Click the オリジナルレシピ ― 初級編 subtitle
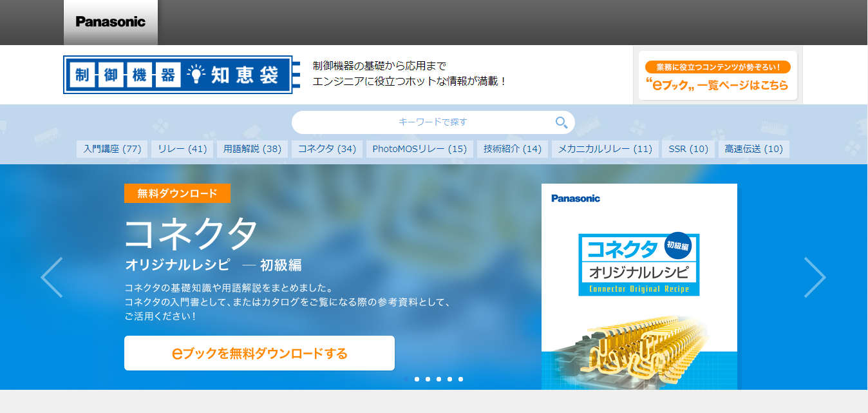This screenshot has width=868, height=413. (213, 265)
